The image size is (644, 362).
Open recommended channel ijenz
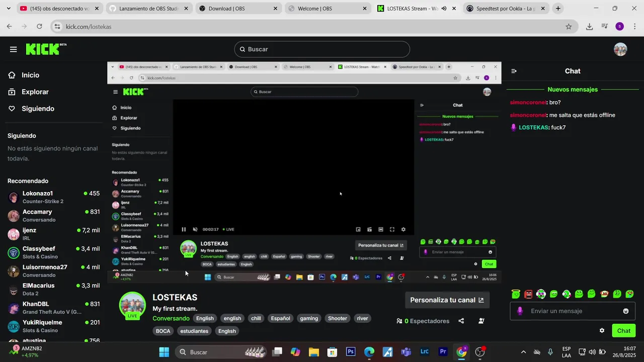pos(53,234)
